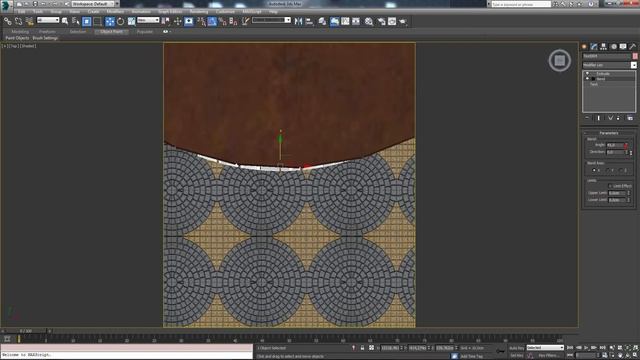Image resolution: width=640 pixels, height=360 pixels.
Task: Open the Render Setup dialog
Action: coord(381,21)
